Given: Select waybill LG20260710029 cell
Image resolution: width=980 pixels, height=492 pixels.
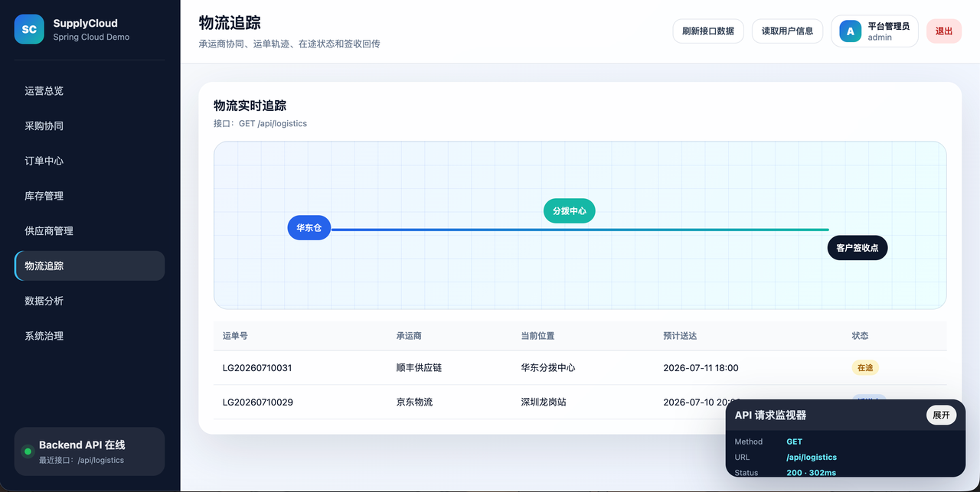Looking at the screenshot, I should point(258,402).
